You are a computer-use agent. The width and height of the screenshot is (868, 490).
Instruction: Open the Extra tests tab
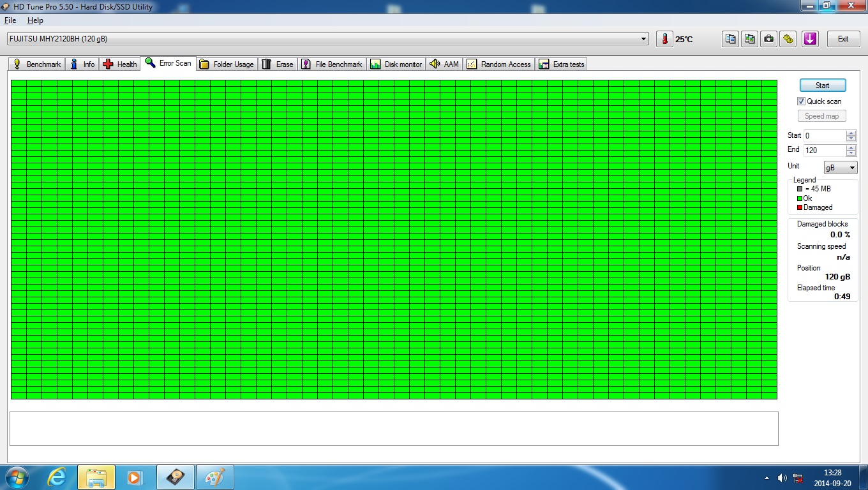562,64
